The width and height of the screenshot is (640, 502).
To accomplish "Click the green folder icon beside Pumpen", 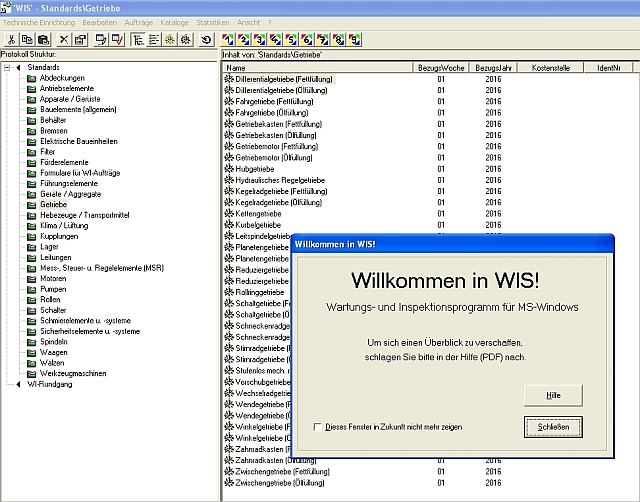I will pos(31,289).
